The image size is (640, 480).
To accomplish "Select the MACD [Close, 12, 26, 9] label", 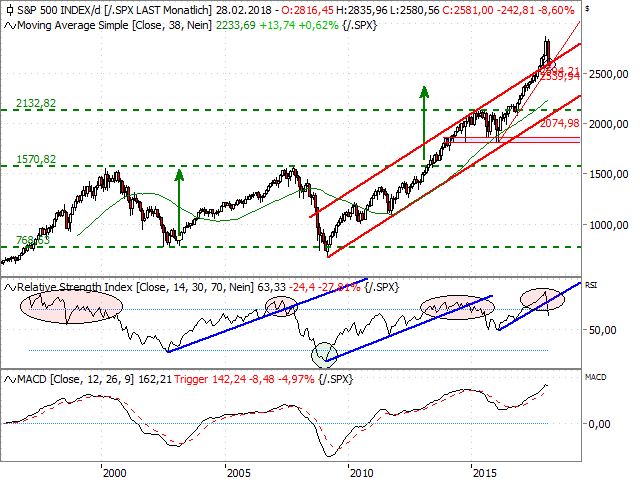I will point(76,380).
